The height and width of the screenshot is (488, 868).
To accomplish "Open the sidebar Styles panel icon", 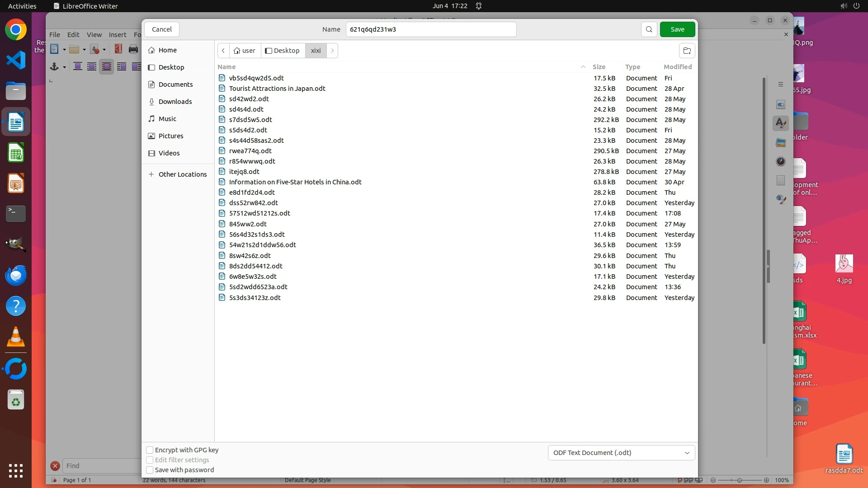I will click(781, 123).
